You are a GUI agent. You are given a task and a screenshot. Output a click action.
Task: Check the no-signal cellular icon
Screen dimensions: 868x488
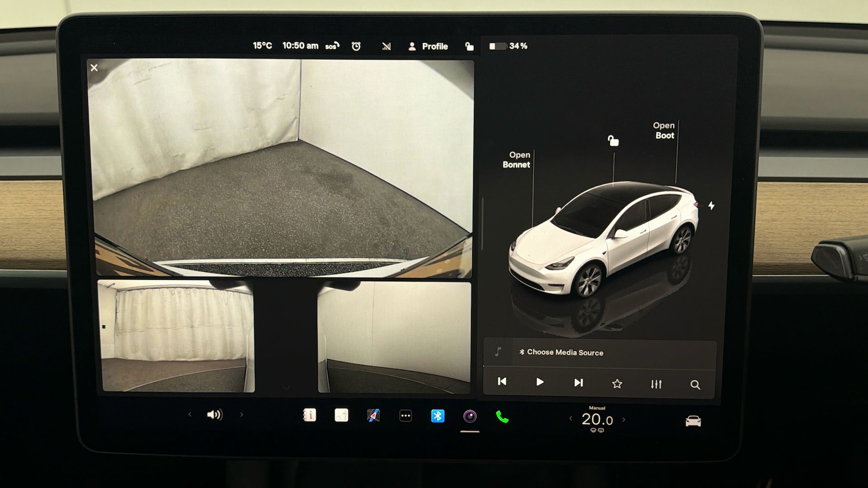387,46
